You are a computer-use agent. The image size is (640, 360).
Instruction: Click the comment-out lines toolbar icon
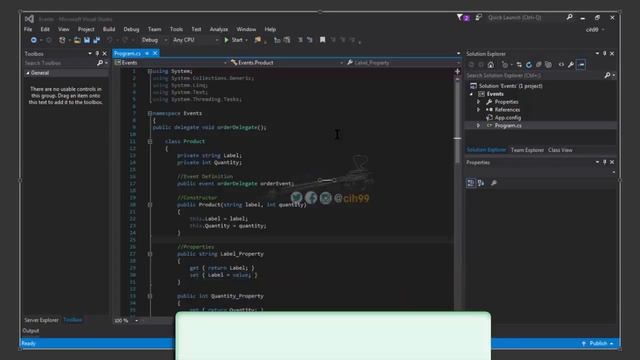click(300, 40)
